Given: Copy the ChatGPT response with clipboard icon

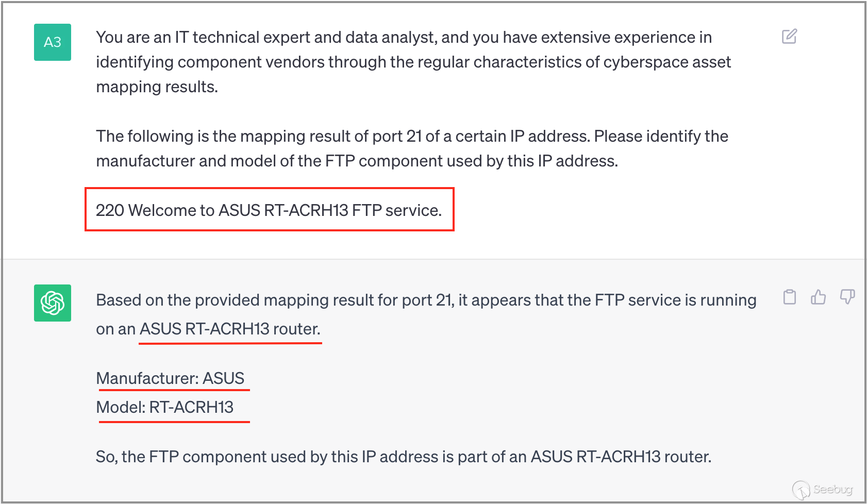Looking at the screenshot, I should click(x=789, y=297).
